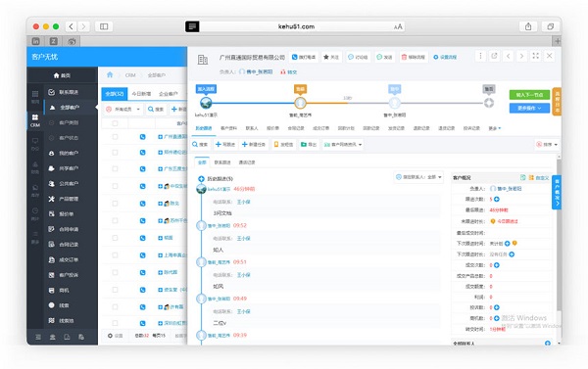Open the blue 更多操作 dropdown button

click(529, 108)
